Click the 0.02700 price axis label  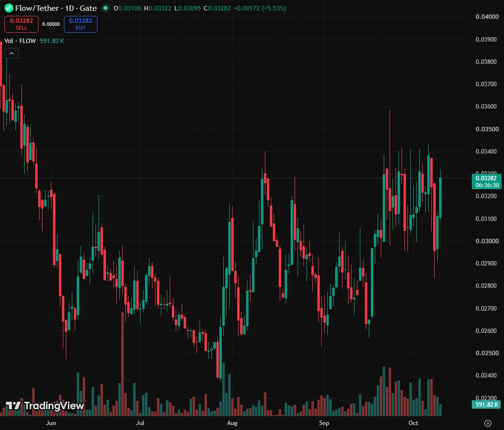pyautogui.click(x=487, y=308)
